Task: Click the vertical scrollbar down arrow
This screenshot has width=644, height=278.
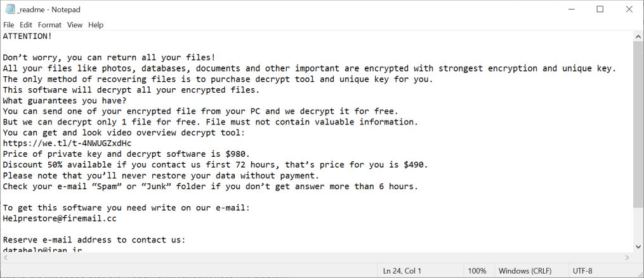Action: coord(638,246)
